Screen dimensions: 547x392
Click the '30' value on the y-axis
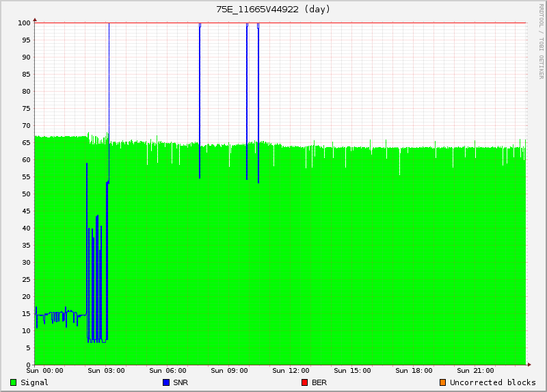(26, 263)
